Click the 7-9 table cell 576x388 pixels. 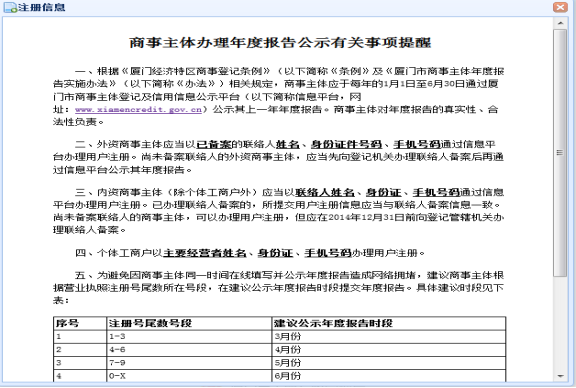[189, 363]
